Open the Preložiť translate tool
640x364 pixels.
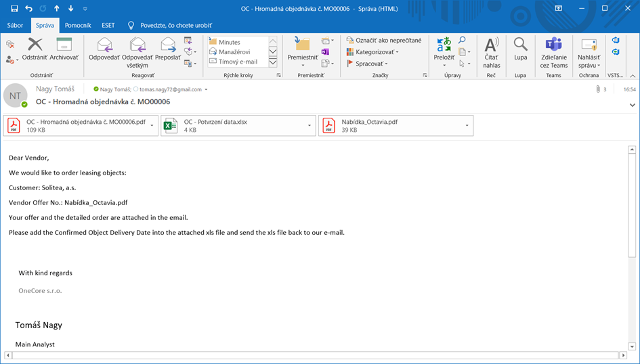[444, 51]
